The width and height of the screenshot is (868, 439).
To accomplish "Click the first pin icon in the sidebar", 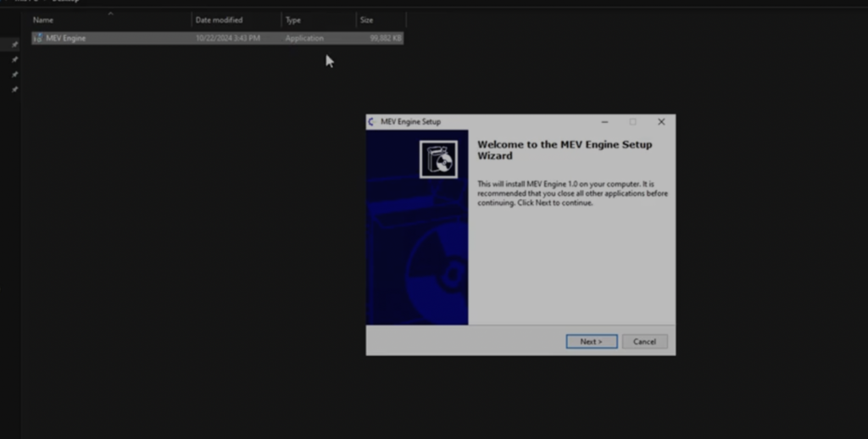I will coord(14,45).
